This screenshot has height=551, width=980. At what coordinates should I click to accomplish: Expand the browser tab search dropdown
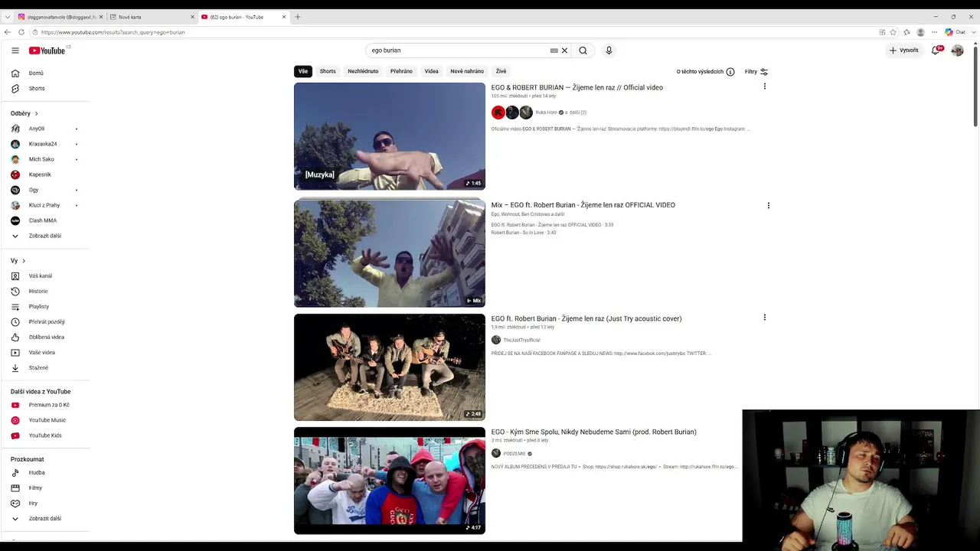8,17
